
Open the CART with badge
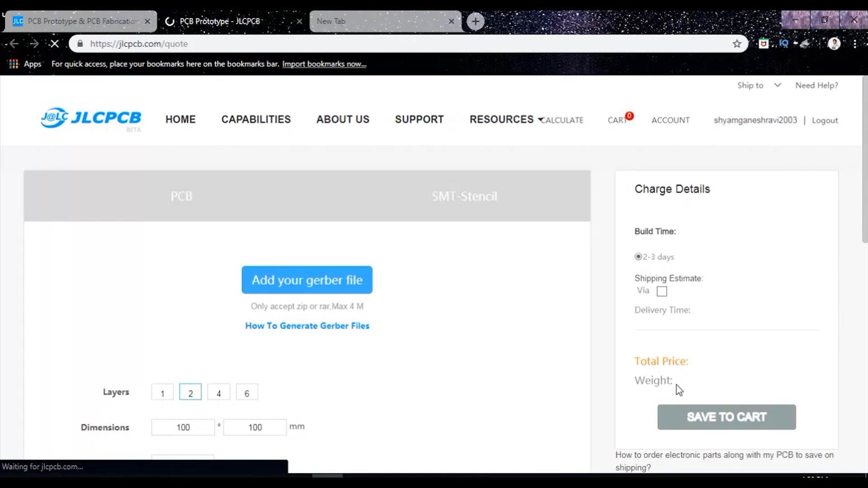[x=618, y=120]
